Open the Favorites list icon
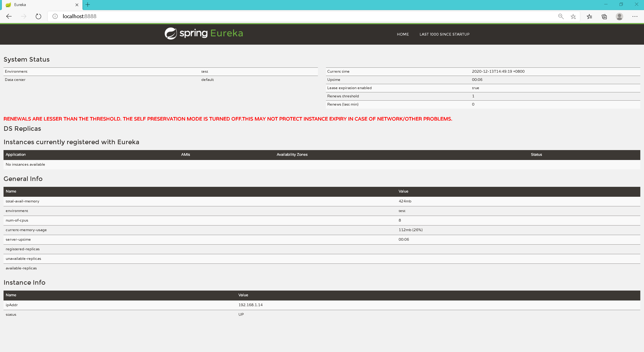 (589, 16)
